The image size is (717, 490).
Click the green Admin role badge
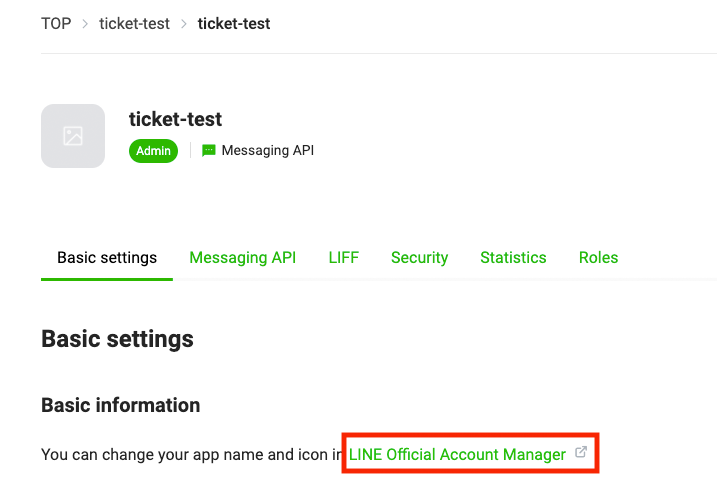point(153,151)
